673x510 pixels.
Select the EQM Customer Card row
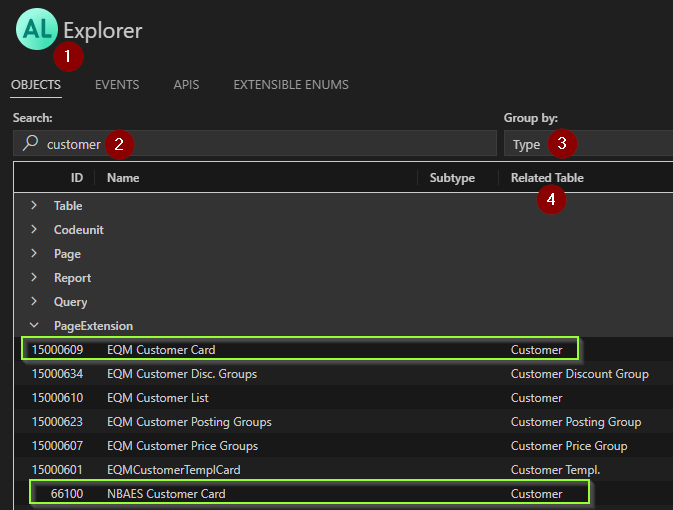pyautogui.click(x=161, y=350)
